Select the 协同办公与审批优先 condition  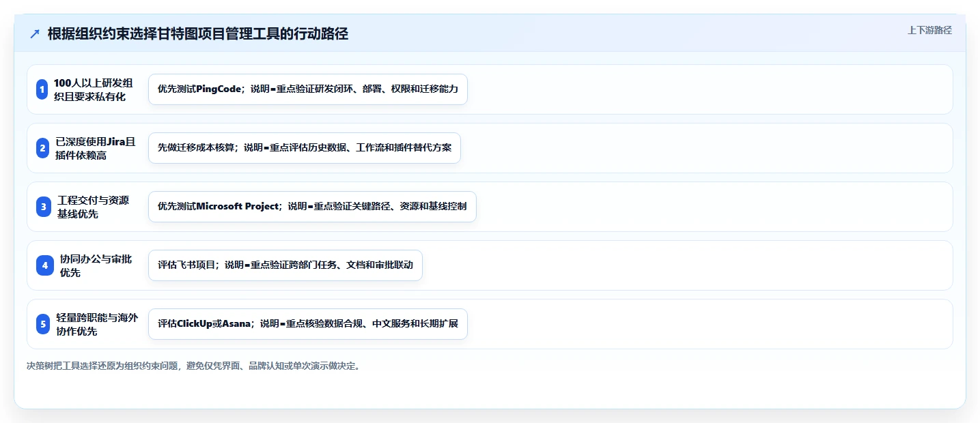[96, 265]
